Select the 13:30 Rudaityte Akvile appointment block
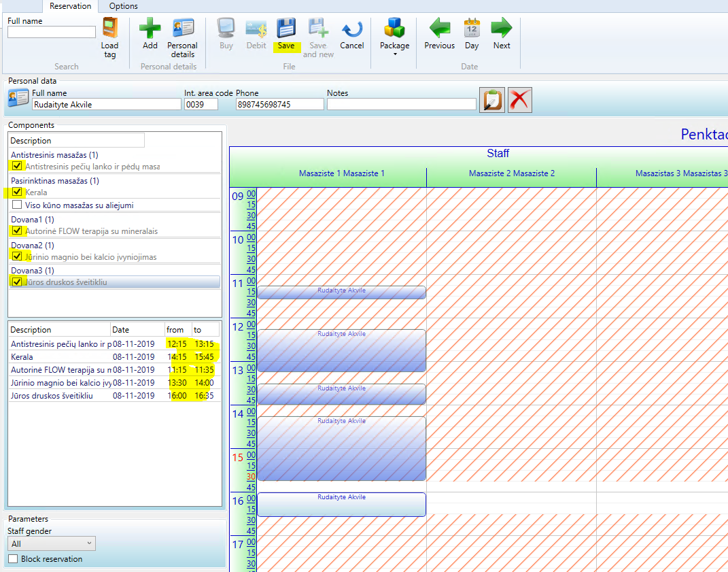728x572 pixels. pos(342,394)
